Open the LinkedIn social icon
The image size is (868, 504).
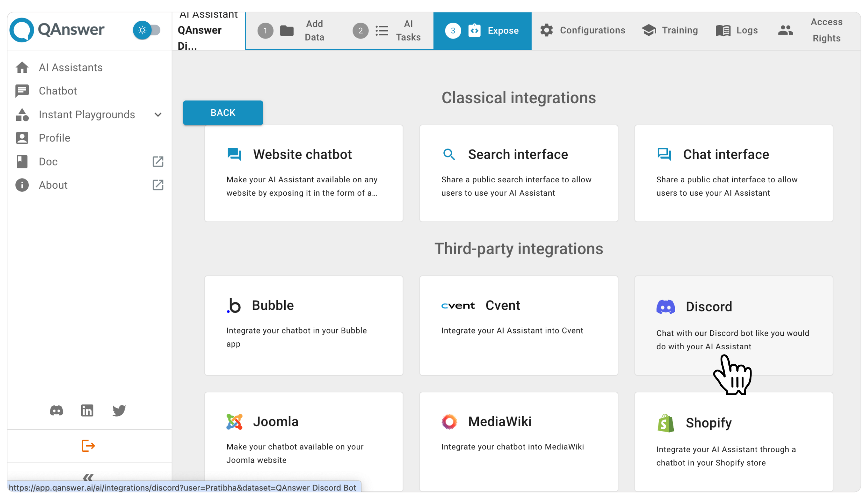(87, 410)
